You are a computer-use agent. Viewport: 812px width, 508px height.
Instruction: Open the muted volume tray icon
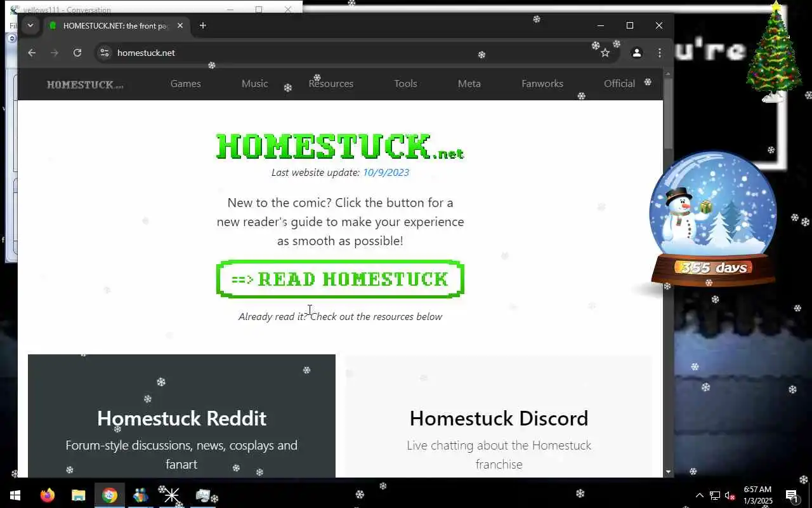point(730,495)
